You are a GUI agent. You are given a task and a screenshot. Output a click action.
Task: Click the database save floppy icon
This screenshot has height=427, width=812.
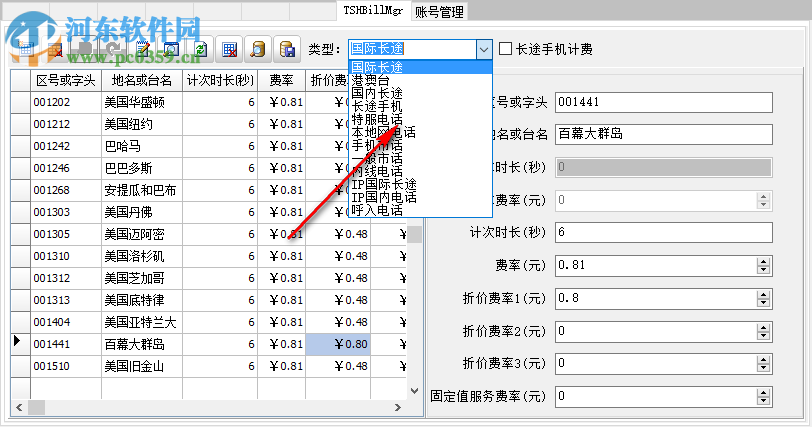tap(286, 50)
